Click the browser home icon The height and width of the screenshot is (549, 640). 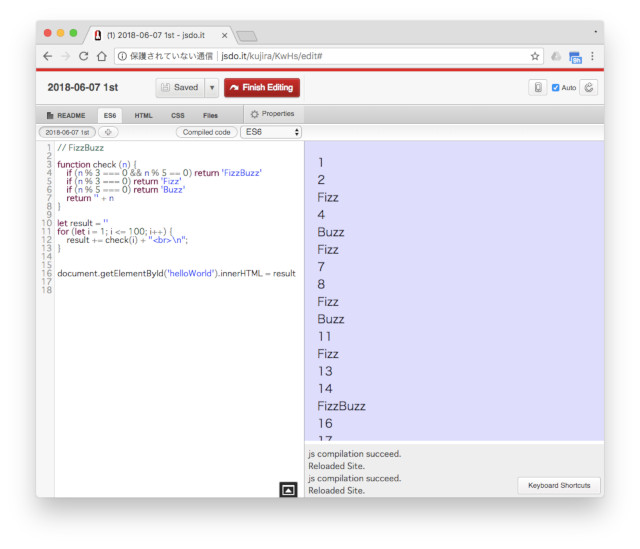[x=102, y=56]
